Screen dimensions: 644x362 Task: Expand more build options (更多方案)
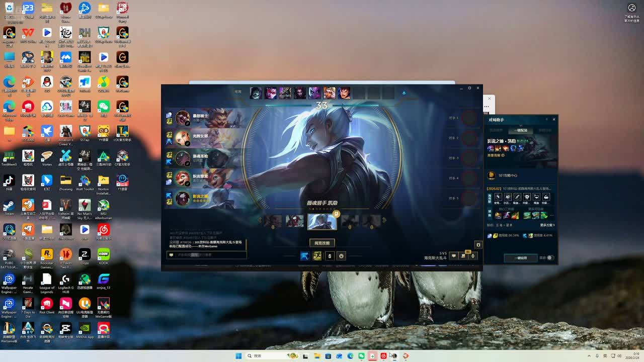547,225
